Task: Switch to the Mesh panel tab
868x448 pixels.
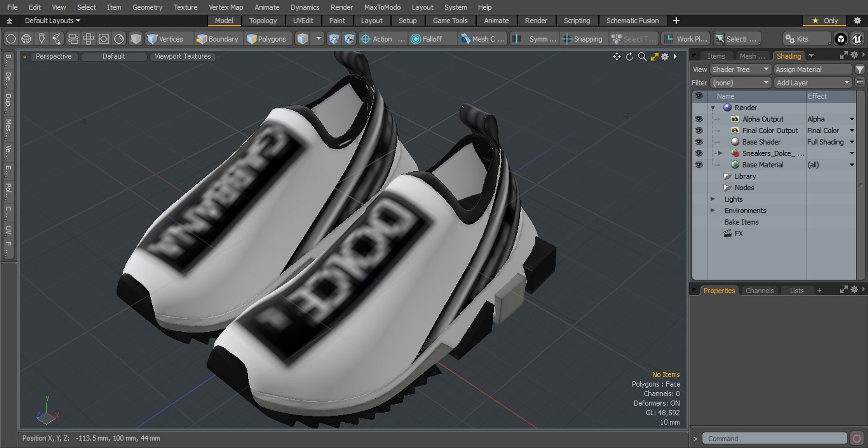Action: click(x=752, y=56)
